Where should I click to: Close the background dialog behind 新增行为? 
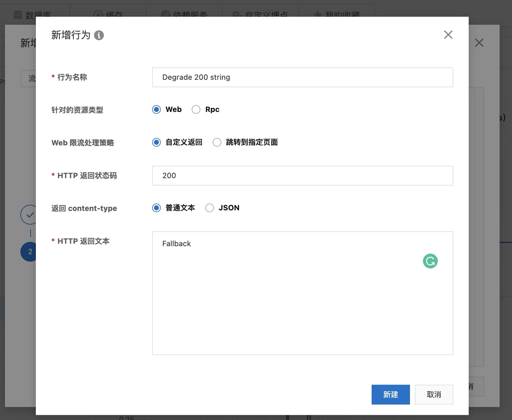coord(479,43)
